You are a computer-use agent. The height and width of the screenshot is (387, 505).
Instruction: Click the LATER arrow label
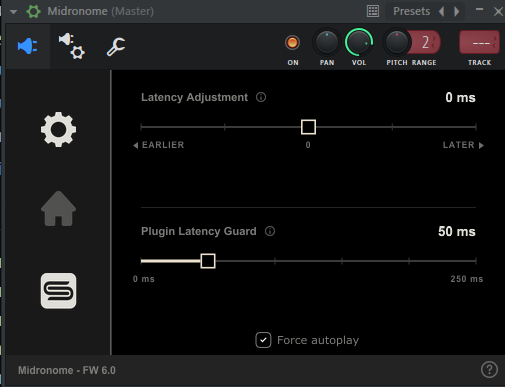click(463, 145)
